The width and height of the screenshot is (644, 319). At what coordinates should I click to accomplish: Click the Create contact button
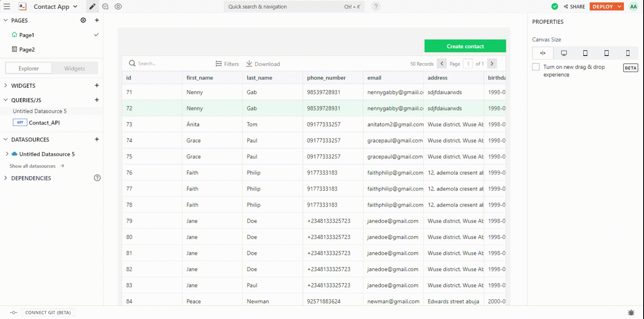[x=465, y=46]
